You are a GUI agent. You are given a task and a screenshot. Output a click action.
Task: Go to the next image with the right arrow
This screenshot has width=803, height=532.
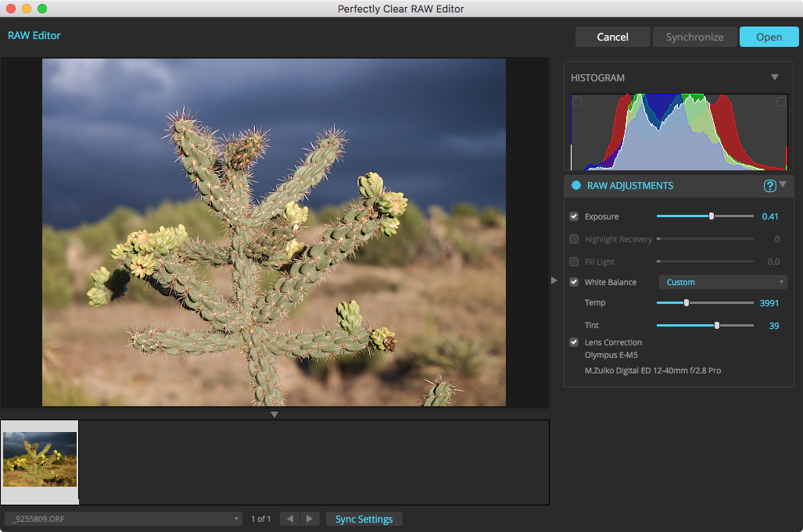[x=310, y=518]
